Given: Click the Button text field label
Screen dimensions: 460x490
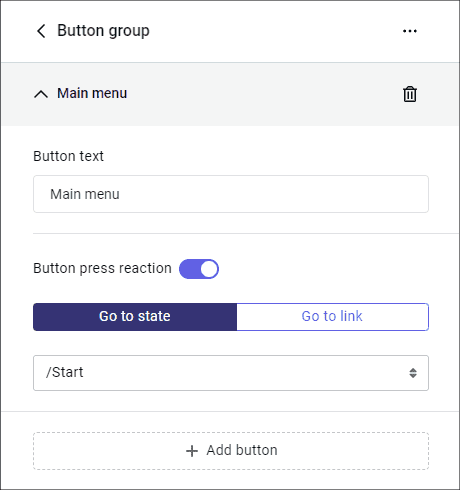Looking at the screenshot, I should (x=68, y=156).
